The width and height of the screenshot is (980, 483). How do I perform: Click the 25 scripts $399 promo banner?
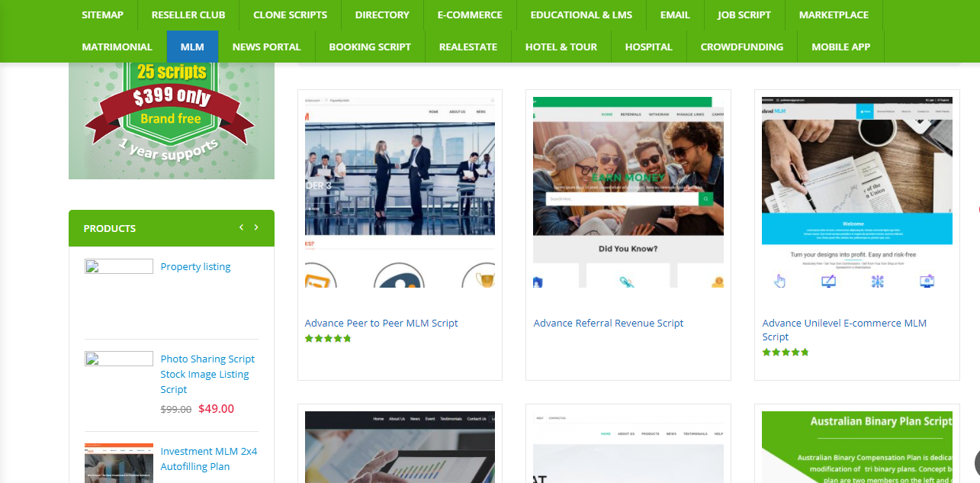pyautogui.click(x=172, y=121)
